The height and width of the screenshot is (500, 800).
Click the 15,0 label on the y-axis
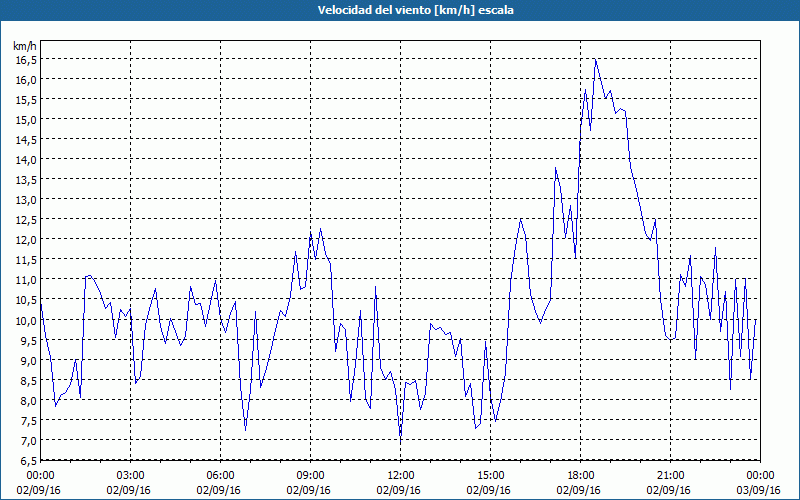pos(26,119)
